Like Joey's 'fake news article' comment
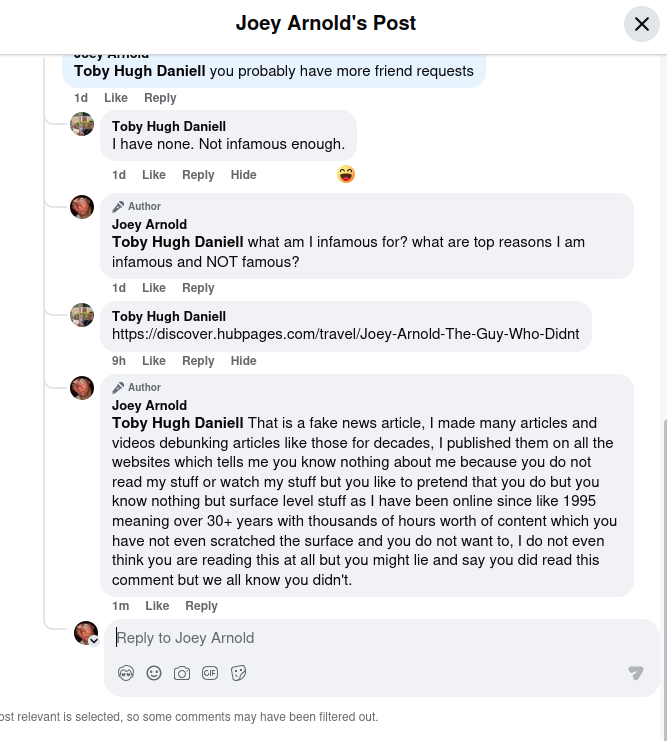667x741 pixels. coord(157,606)
